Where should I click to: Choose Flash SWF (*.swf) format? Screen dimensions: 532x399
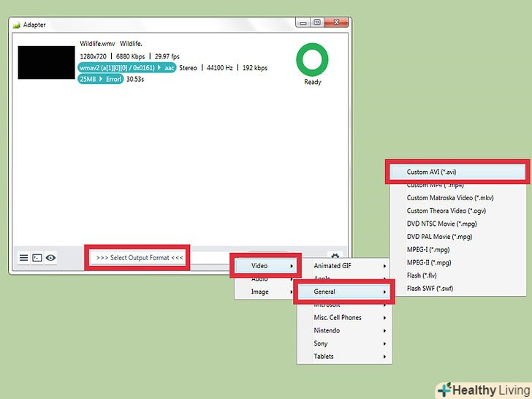coord(457,289)
